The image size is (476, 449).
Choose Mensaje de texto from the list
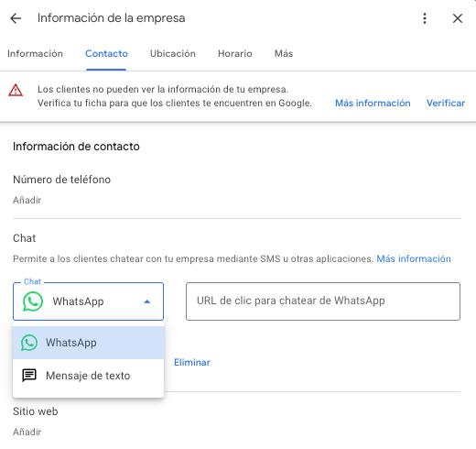pos(88,376)
